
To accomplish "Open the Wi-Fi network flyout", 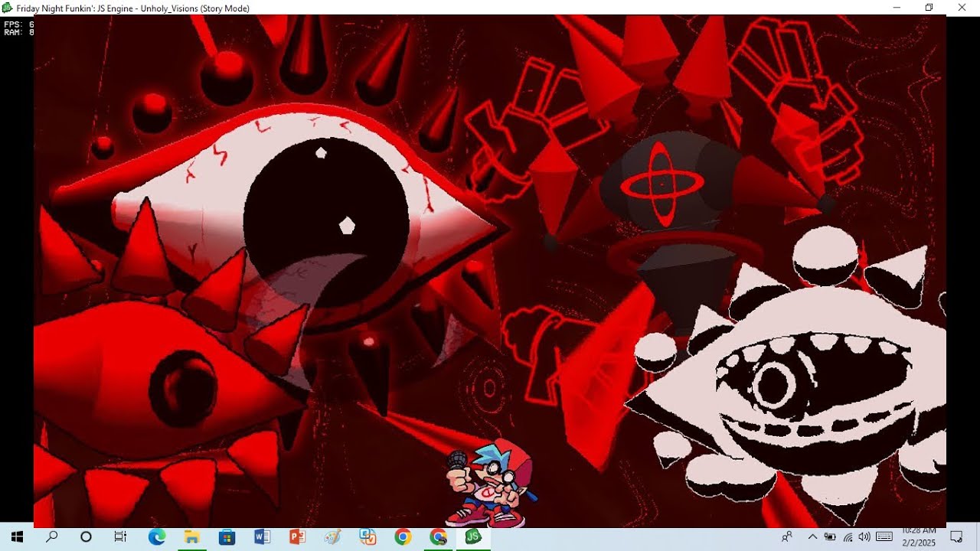I will tap(848, 537).
